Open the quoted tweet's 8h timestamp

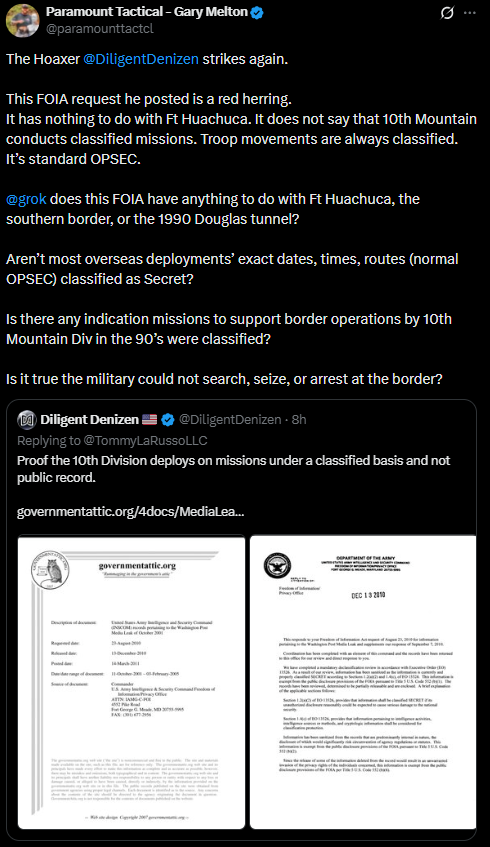[x=299, y=419]
